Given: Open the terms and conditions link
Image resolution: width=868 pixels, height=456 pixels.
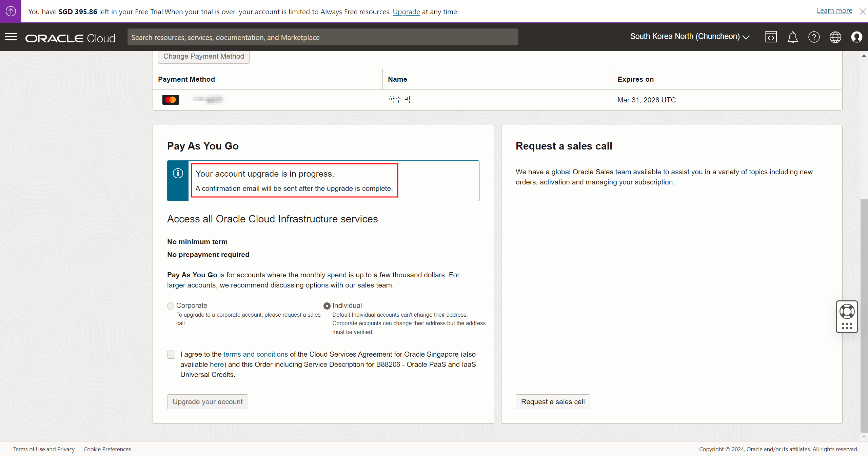Looking at the screenshot, I should click(x=255, y=354).
